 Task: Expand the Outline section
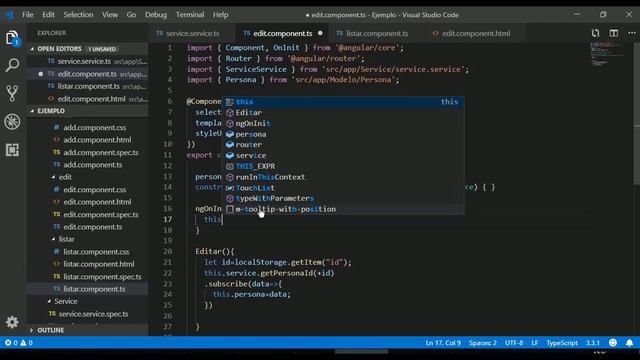[87, 330]
